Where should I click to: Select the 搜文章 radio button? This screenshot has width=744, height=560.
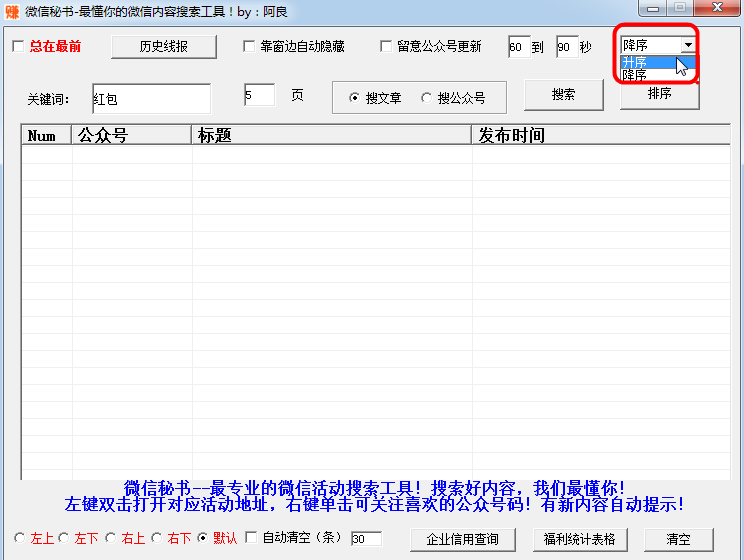coord(354,98)
